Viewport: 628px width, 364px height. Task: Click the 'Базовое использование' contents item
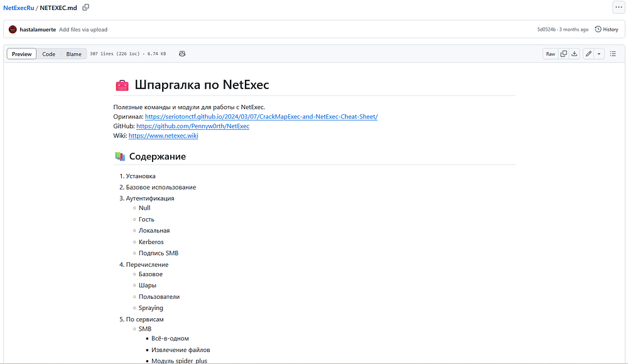click(161, 188)
